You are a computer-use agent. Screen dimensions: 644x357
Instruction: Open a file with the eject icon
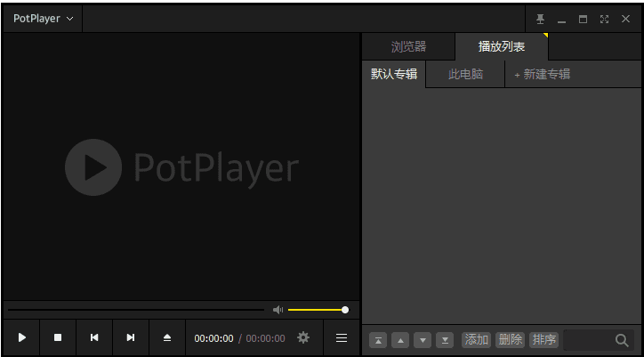tap(166, 337)
